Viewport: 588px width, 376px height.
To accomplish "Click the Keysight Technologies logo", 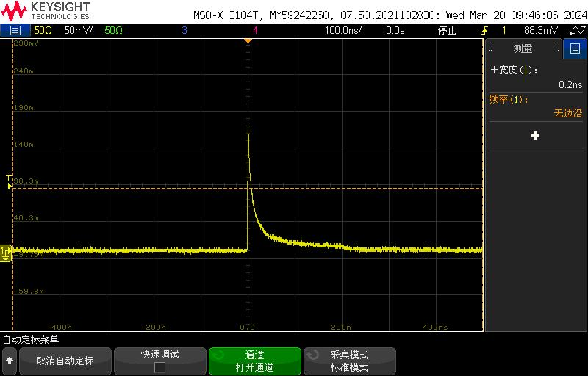I will pyautogui.click(x=46, y=11).
